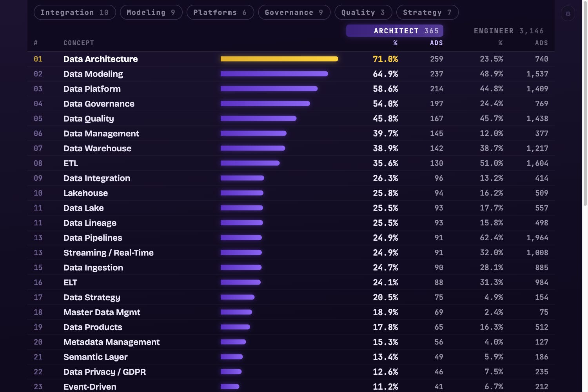The width and height of the screenshot is (588, 392).
Task: Select the Data Products concept
Action: point(93,327)
